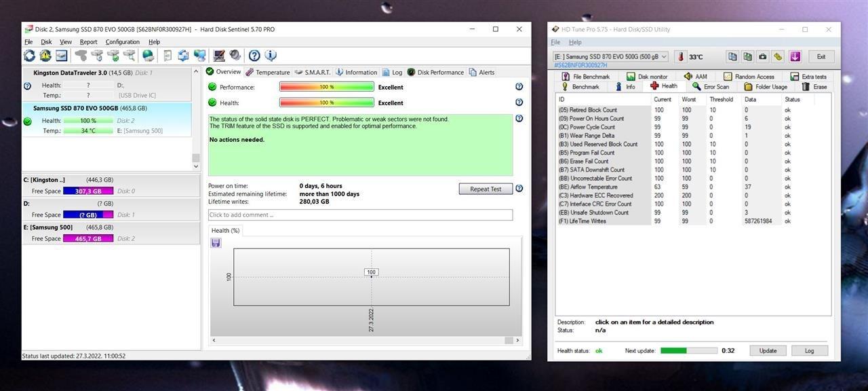Click the yellow warning refresh icon in Sentinel toolbar
868x391 pixels.
tap(45, 56)
